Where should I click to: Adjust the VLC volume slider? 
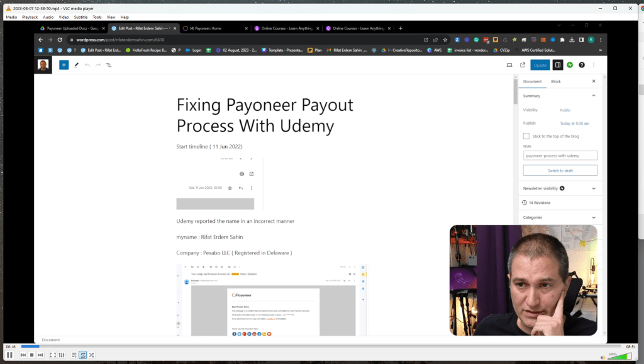click(x=619, y=356)
